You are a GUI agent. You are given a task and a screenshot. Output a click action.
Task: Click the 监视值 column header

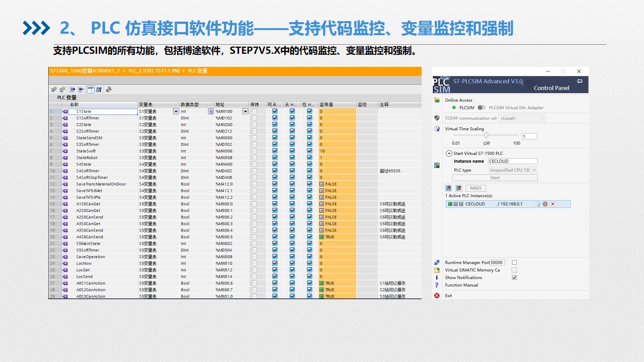[x=337, y=105]
